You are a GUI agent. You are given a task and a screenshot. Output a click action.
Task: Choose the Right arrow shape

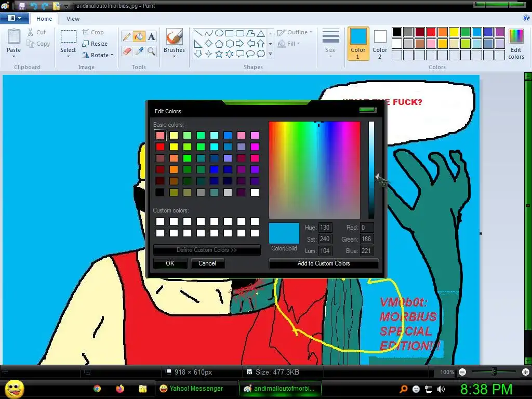click(240, 44)
